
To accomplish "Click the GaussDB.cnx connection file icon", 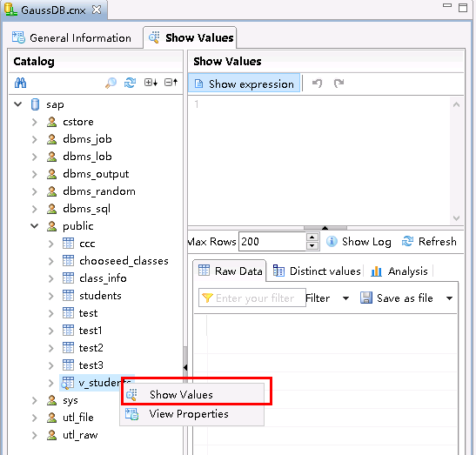I will (x=10, y=10).
